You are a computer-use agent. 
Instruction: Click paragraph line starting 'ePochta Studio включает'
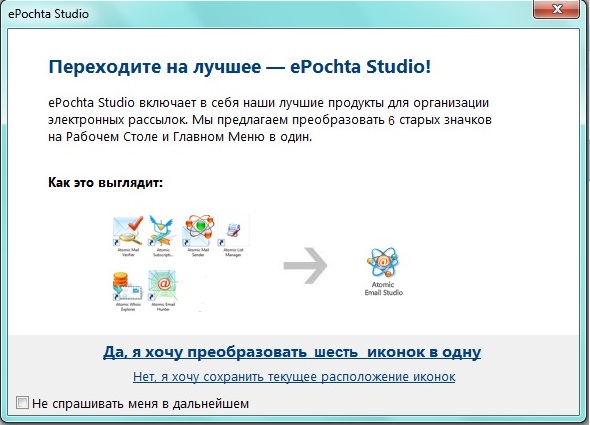click(x=269, y=102)
